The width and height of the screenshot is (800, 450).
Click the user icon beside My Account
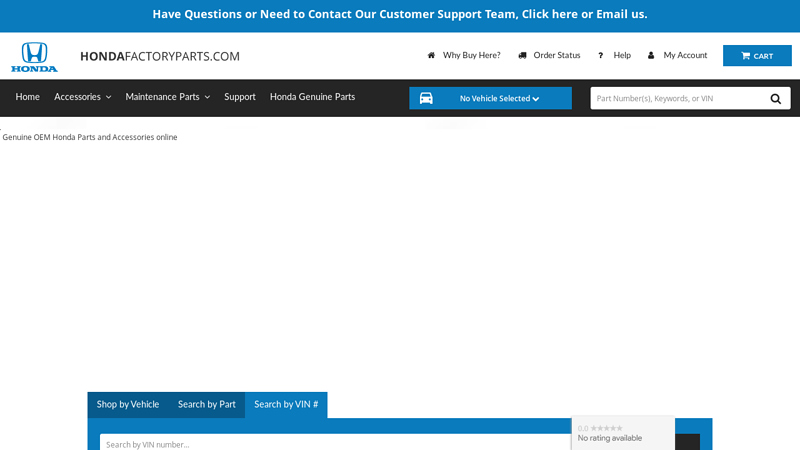[x=651, y=55]
